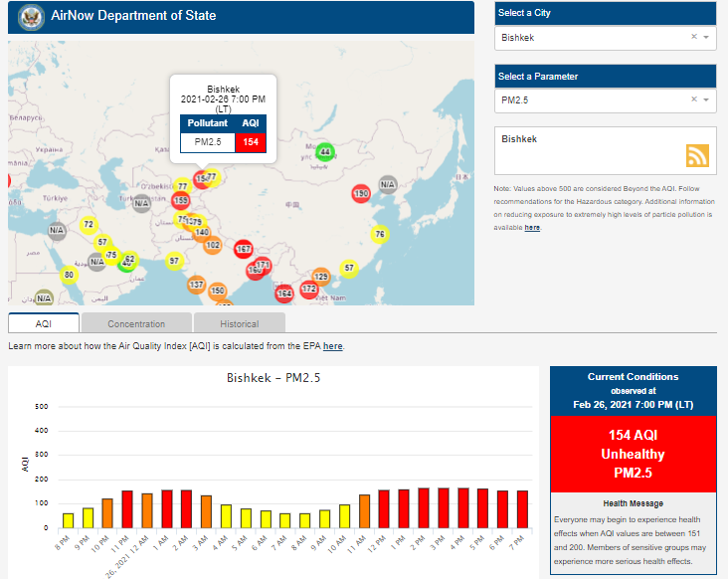Click the red AQI 154 cell in popup
Viewport: 728px width, 579px height.
(x=251, y=142)
